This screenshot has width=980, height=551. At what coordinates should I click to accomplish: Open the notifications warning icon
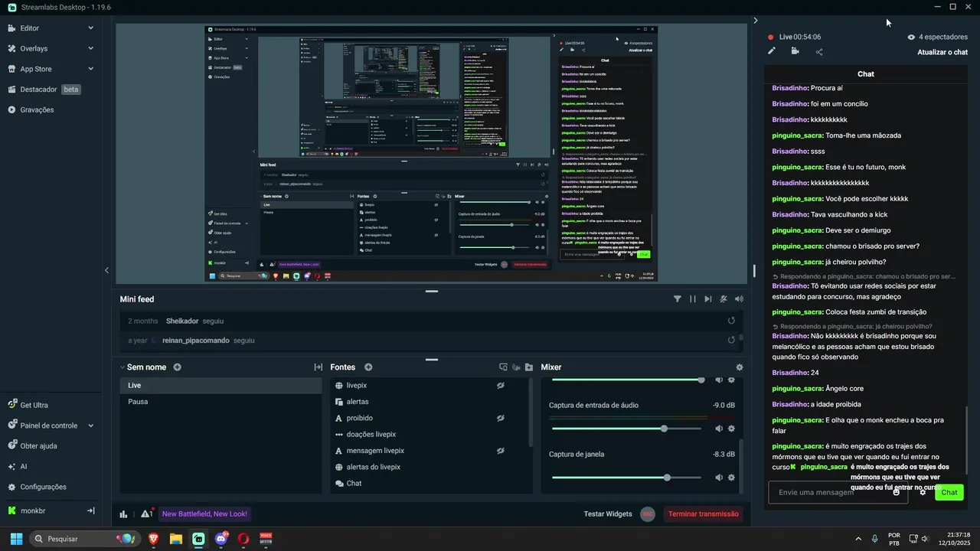click(x=146, y=514)
